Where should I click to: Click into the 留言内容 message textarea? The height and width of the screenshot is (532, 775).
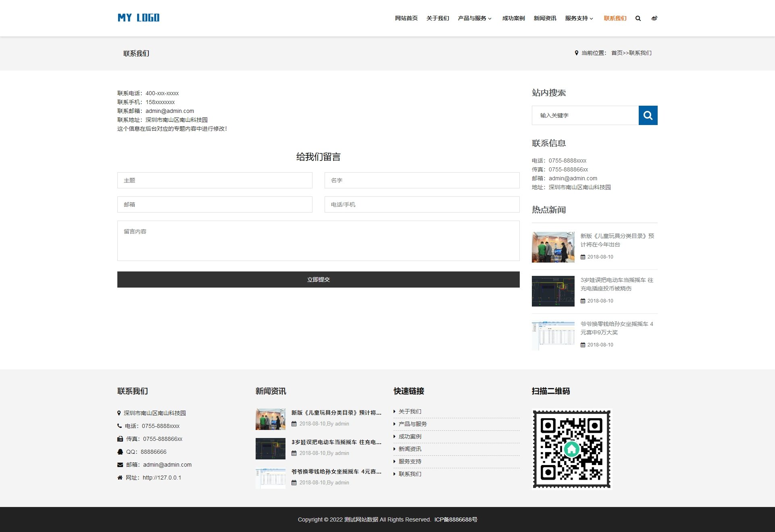(318, 241)
